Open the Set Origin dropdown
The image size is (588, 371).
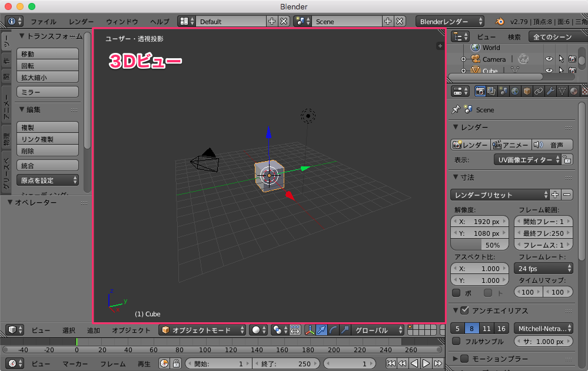pyautogui.click(x=48, y=181)
